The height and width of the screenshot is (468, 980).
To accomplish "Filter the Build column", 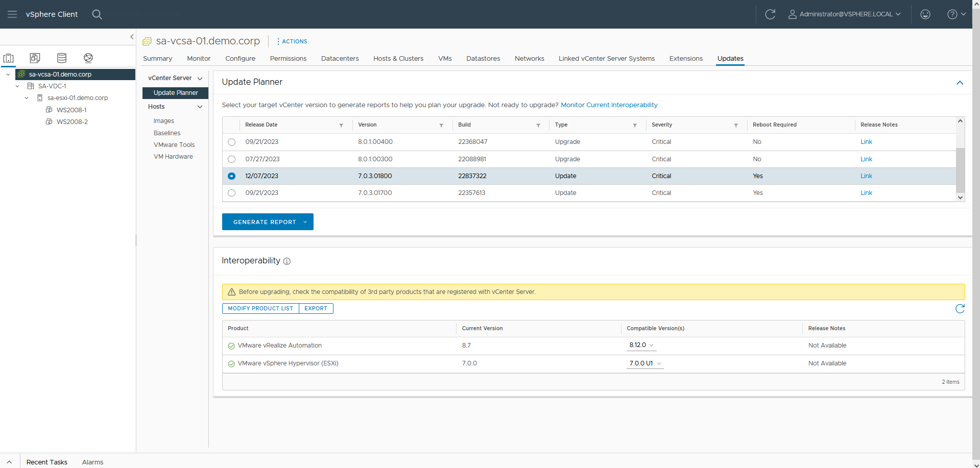I will [538, 125].
